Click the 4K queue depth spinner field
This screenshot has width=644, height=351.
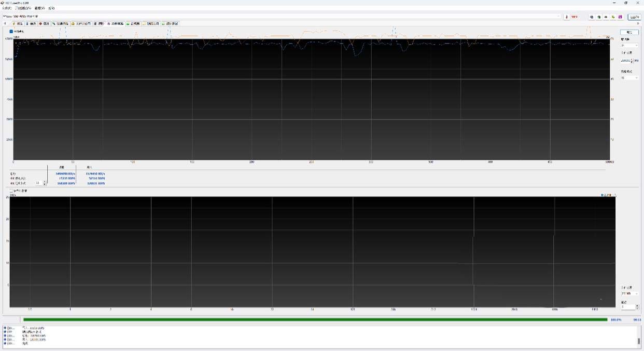39,183
